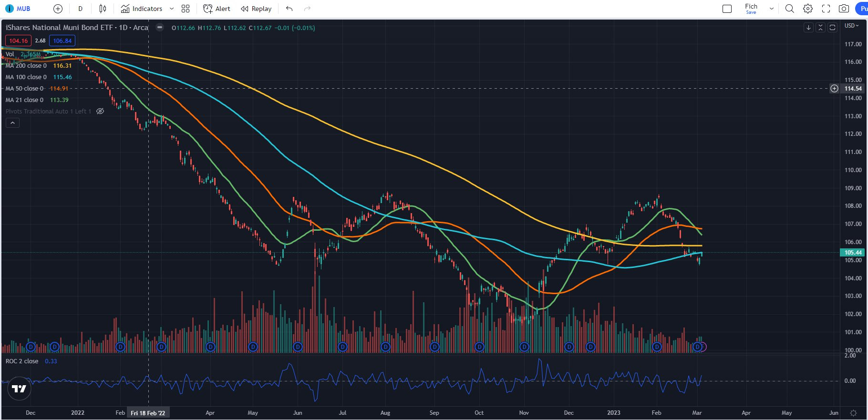Take a chart snapshot with camera icon
Screen dimensions: 868x420
click(844, 9)
